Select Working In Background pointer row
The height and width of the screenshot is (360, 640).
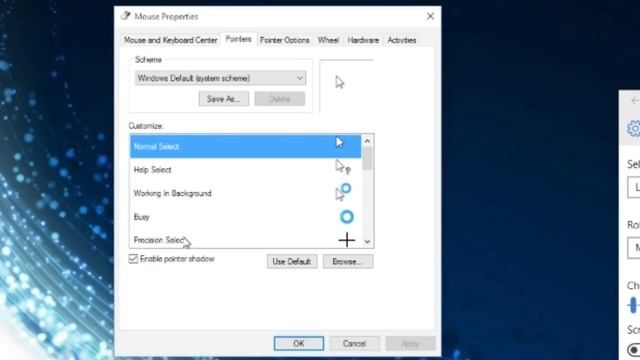[245, 193]
